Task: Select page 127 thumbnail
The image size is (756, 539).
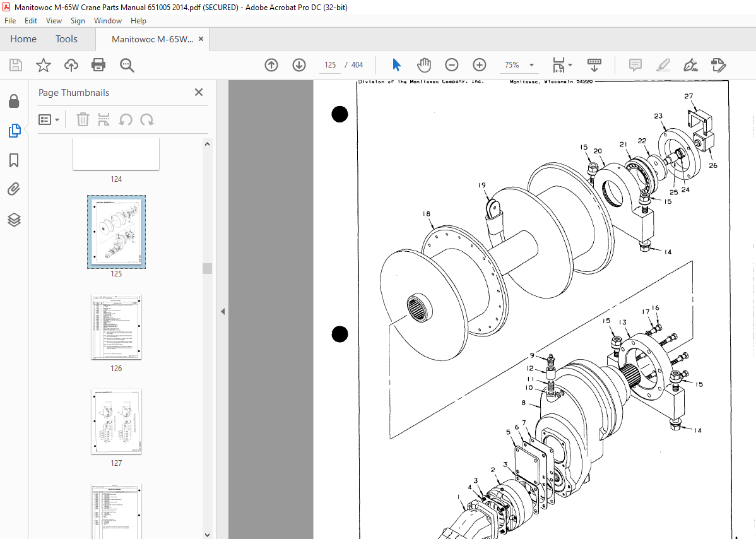Action: (116, 422)
